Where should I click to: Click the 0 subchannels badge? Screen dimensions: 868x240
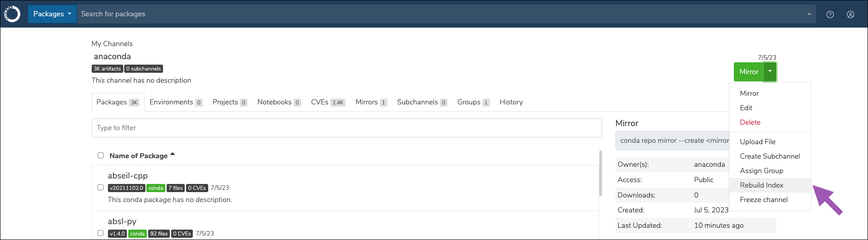(144, 69)
